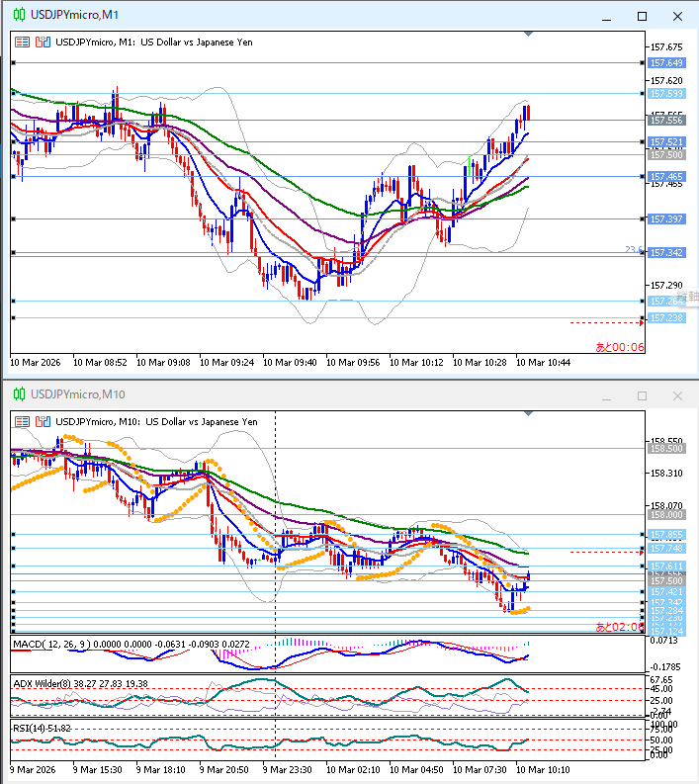
Task: Maximize the USDJPYmicro,M10 chart window
Action: tap(643, 395)
